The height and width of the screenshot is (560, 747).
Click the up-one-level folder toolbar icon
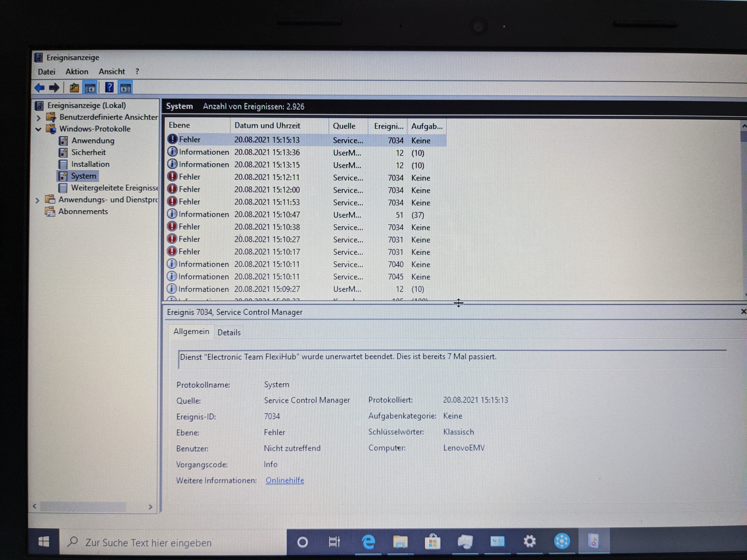click(74, 88)
